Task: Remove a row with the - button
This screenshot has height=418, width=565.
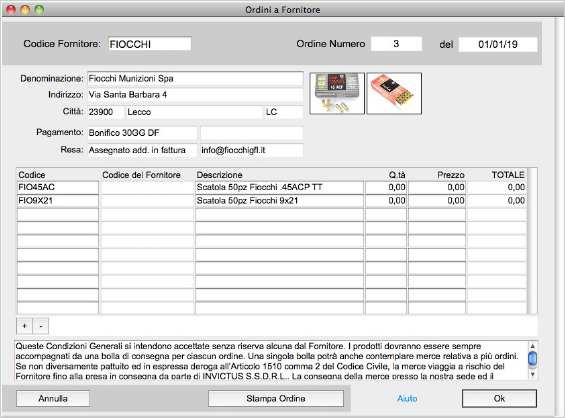Action: [41, 326]
